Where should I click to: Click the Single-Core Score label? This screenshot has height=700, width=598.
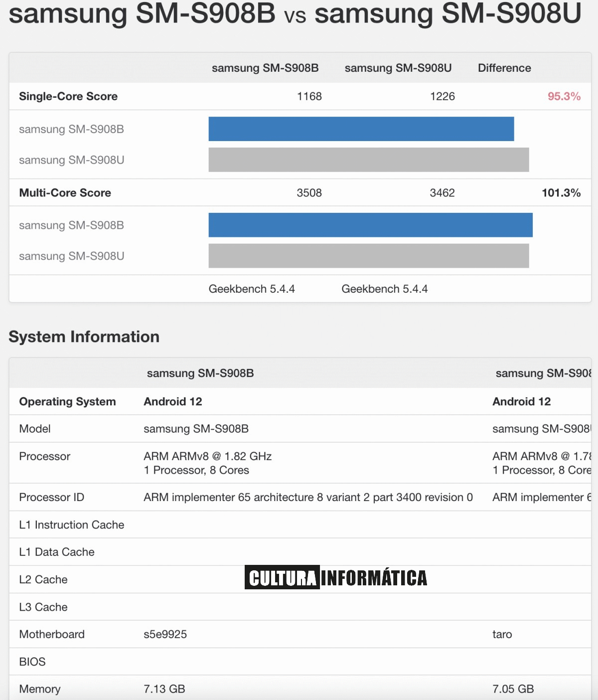click(68, 96)
